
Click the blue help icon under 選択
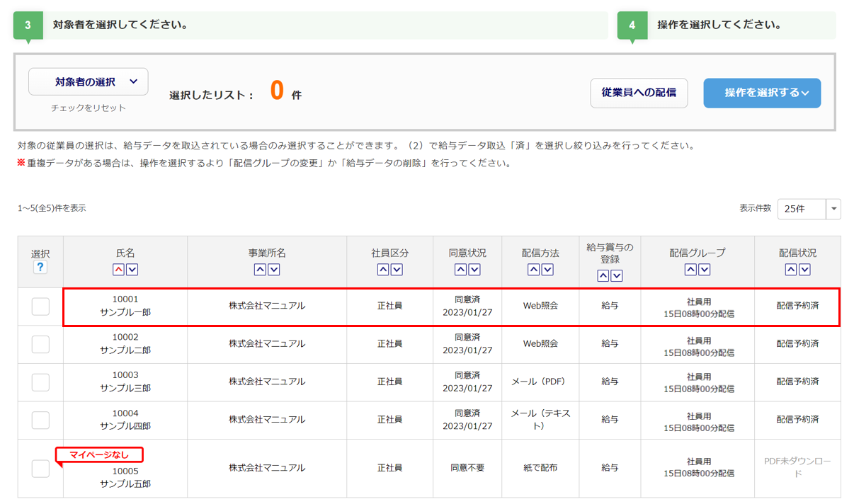40,267
